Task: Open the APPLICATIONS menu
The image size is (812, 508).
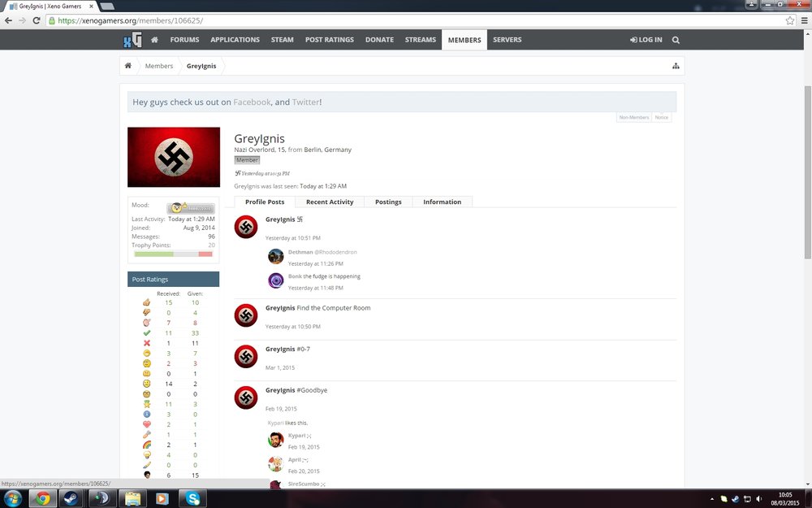Action: (235, 40)
